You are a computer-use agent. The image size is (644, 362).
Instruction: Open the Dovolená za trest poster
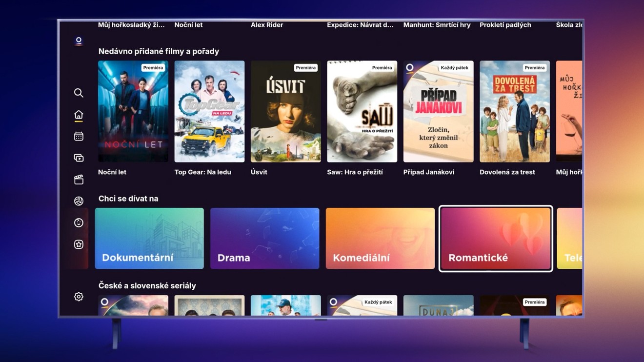[x=515, y=111]
